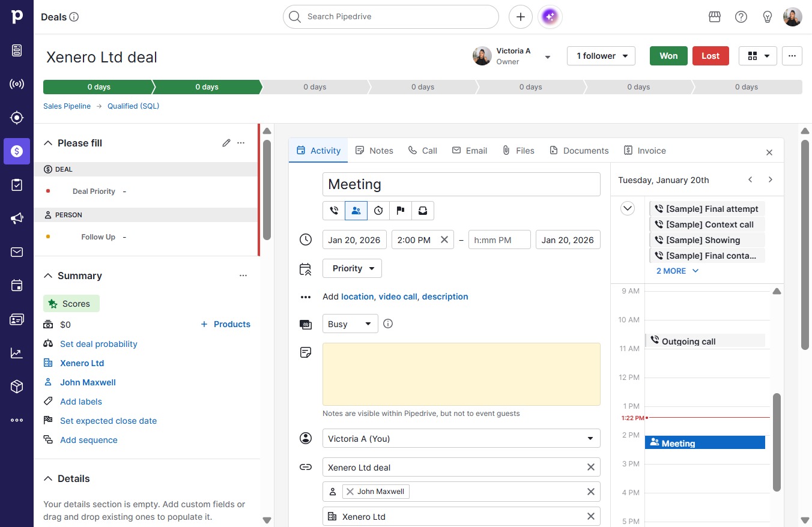Open the Deals dollar icon in sidebar
The height and width of the screenshot is (527, 812).
pos(17,151)
